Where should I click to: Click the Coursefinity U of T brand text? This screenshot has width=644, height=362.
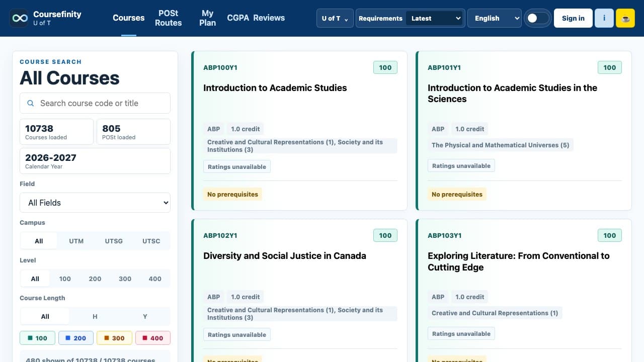(57, 18)
